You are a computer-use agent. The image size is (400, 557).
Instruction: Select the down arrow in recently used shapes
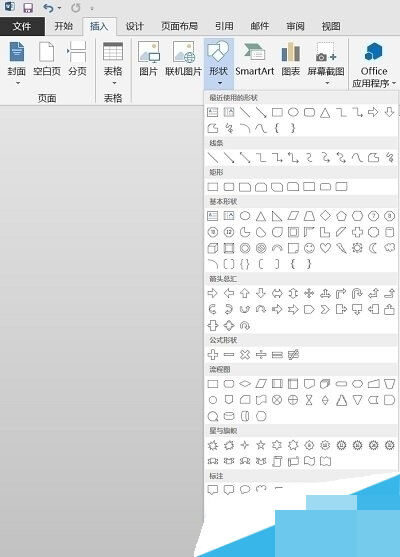(390, 113)
